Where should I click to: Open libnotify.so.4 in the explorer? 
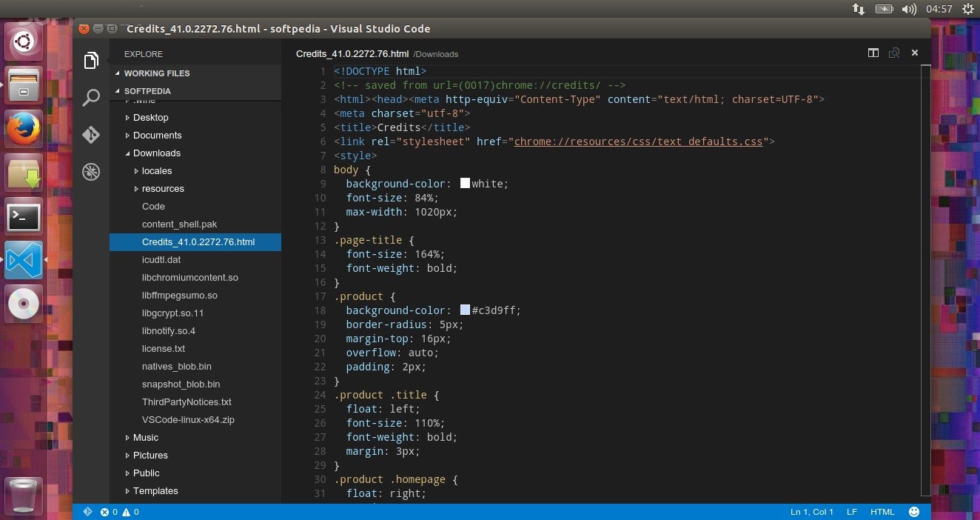195,331
